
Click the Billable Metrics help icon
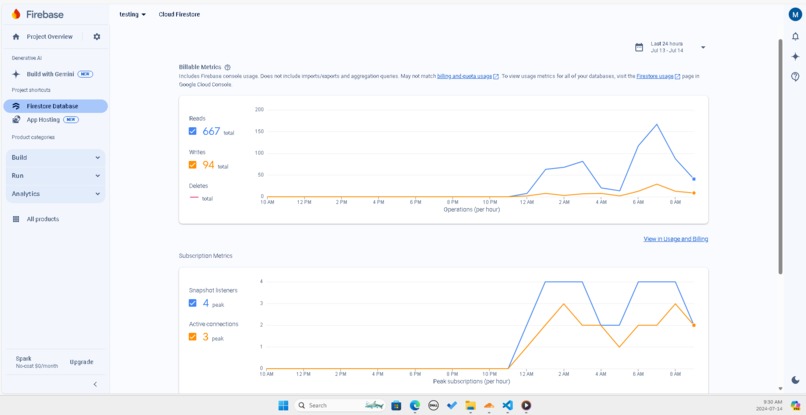[228, 67]
